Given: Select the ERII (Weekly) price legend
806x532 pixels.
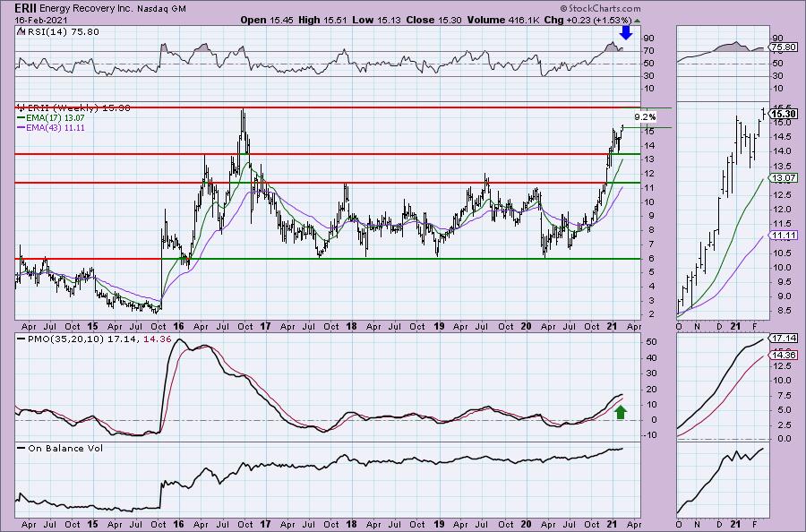Looking at the screenshot, I should point(73,108).
